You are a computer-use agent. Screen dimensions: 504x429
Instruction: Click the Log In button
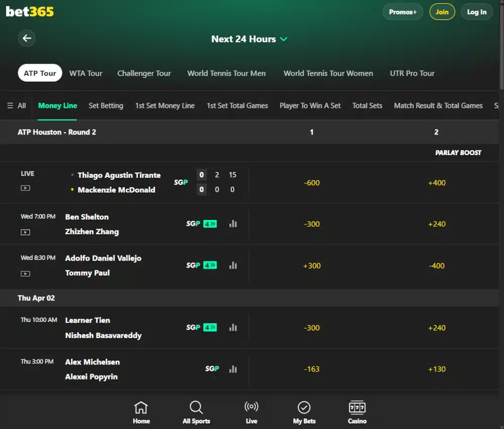click(x=476, y=12)
